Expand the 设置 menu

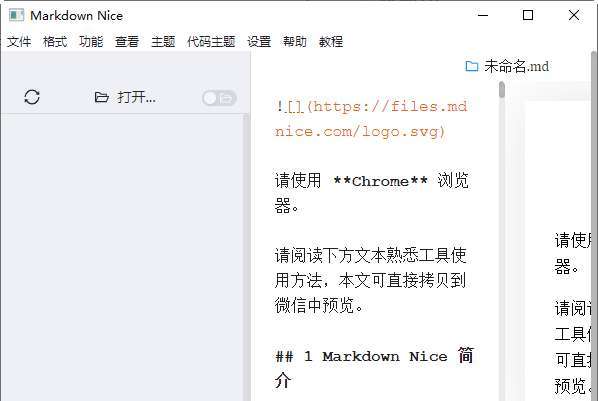coord(259,41)
